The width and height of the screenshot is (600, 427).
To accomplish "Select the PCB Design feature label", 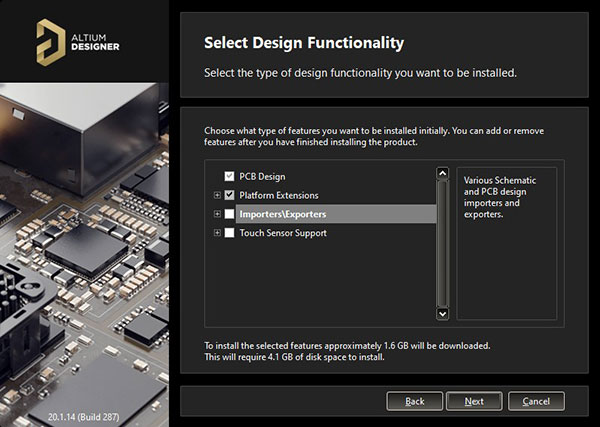I will (262, 177).
